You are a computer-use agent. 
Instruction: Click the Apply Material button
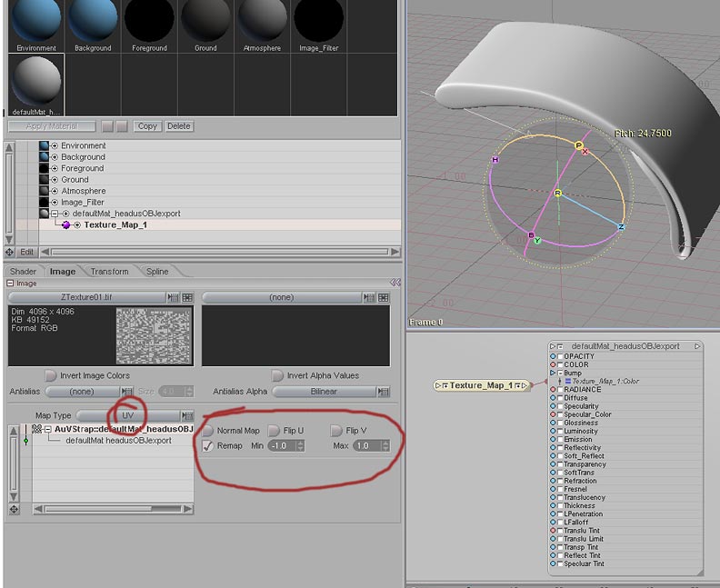tap(52, 126)
